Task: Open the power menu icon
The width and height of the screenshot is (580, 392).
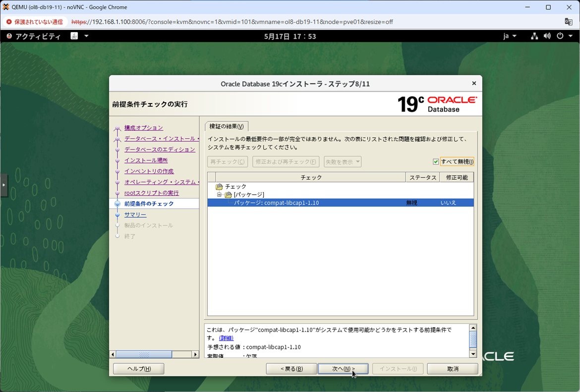Action: [560, 36]
